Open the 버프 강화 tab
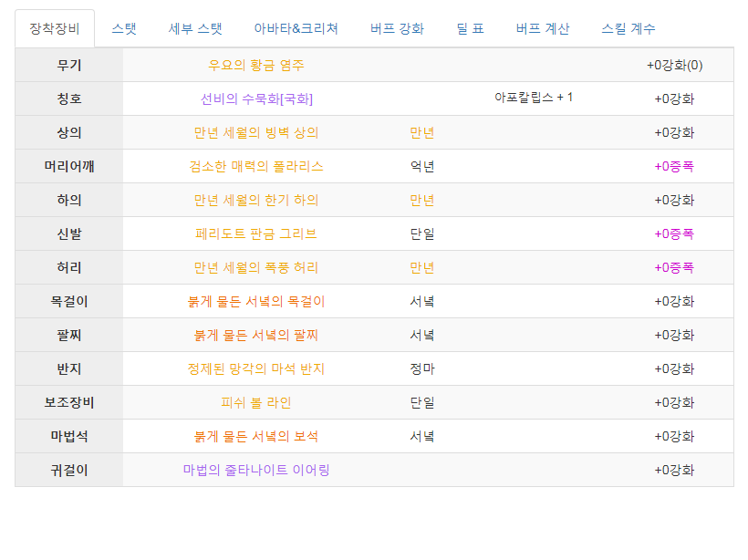This screenshot has width=748, height=560. pyautogui.click(x=397, y=28)
